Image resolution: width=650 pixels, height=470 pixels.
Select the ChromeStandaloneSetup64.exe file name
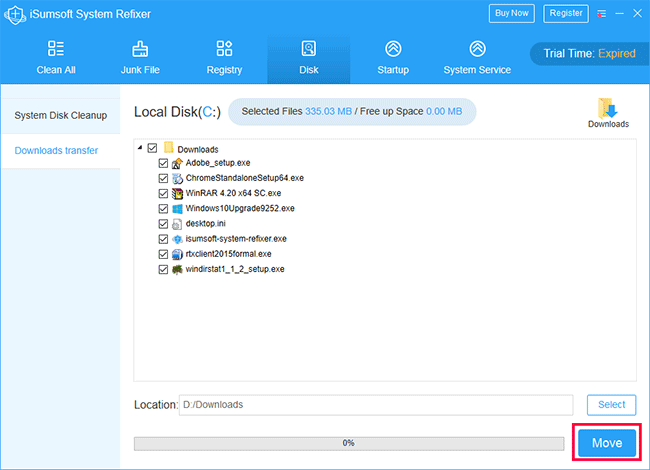click(245, 178)
